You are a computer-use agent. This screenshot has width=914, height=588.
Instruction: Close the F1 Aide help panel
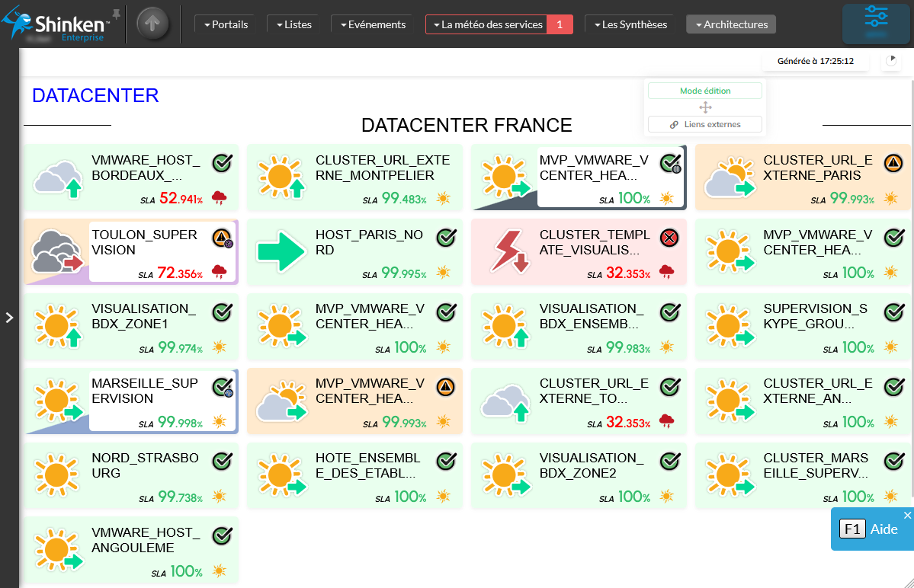point(907,516)
